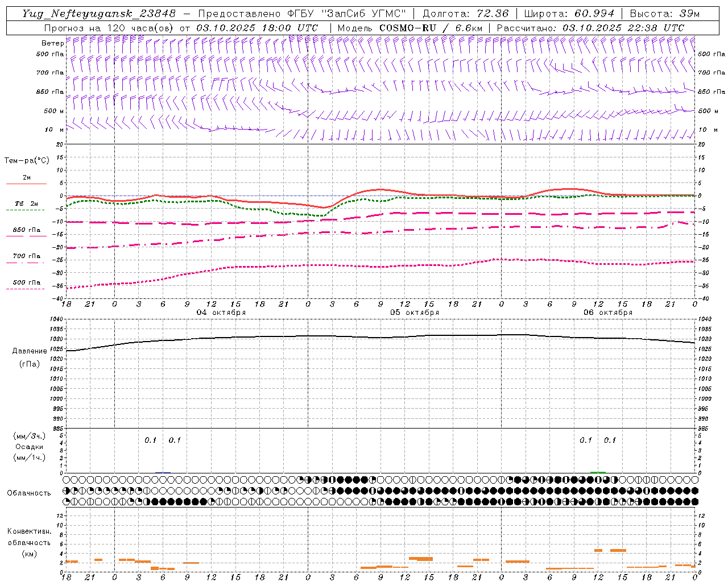Click the (мм/1ч.) precipitation unit label
This screenshot has width=728, height=582.
click(x=30, y=458)
